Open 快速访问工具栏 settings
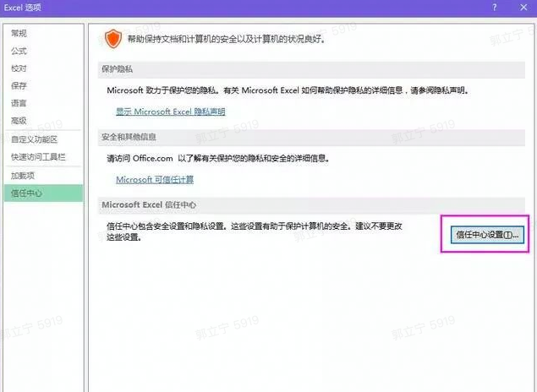537x392 pixels. click(38, 157)
